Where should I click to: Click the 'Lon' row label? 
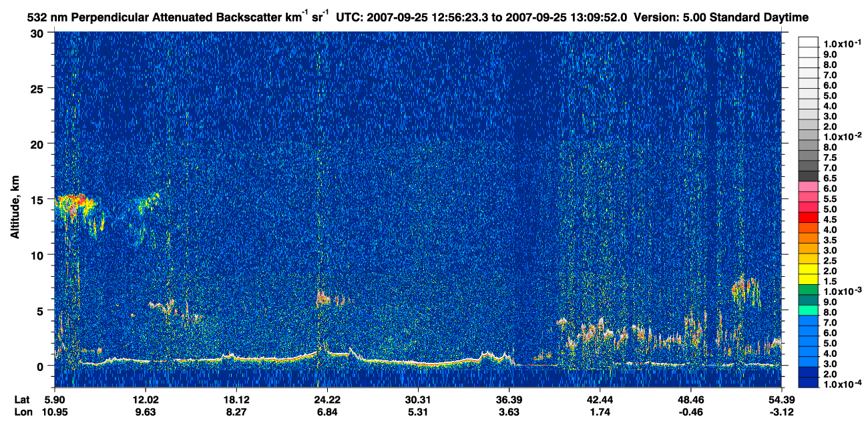tap(23, 412)
